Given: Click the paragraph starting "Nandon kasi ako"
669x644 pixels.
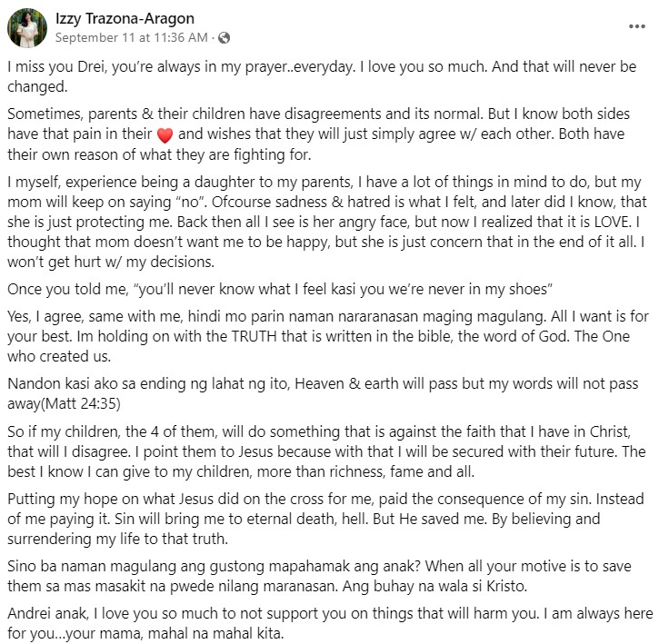Looking at the screenshot, I should pos(323,393).
